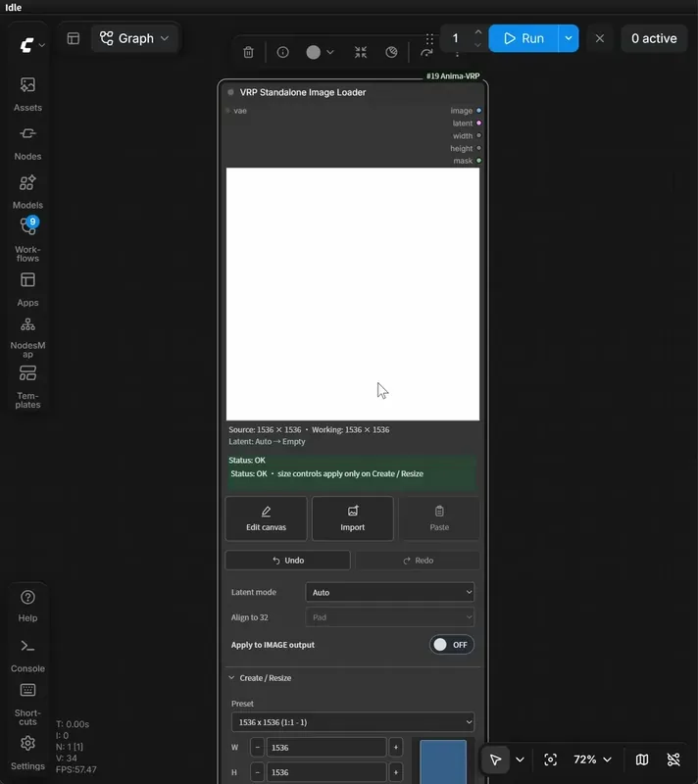Screen dimensions: 698x784
Task: Increase batch count stepper
Action: [478, 32]
